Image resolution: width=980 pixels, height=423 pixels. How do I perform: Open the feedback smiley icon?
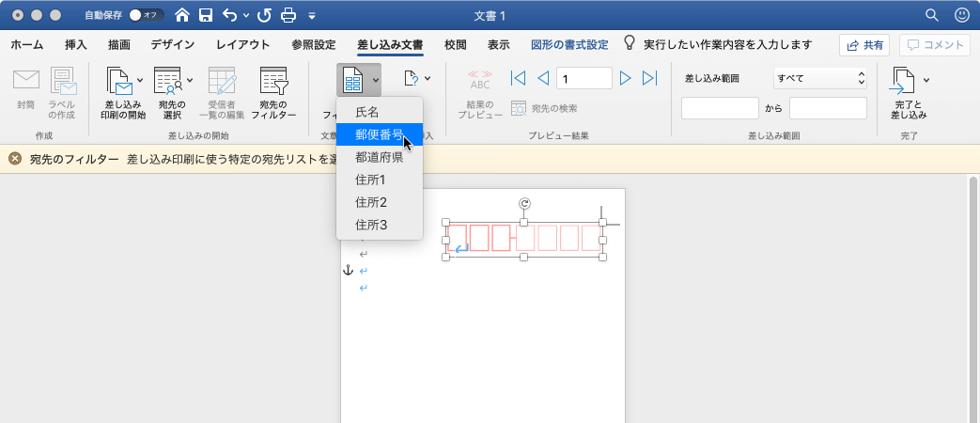(962, 15)
